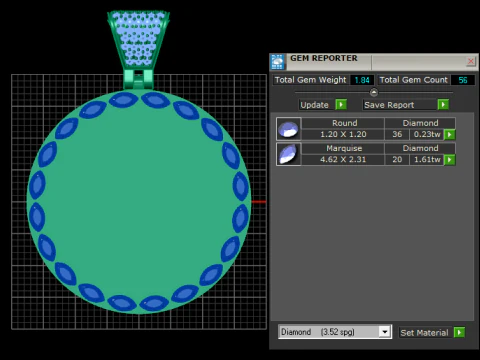Click the 1.20 X 1.20 size cell
The image size is (480, 360).
click(x=343, y=134)
